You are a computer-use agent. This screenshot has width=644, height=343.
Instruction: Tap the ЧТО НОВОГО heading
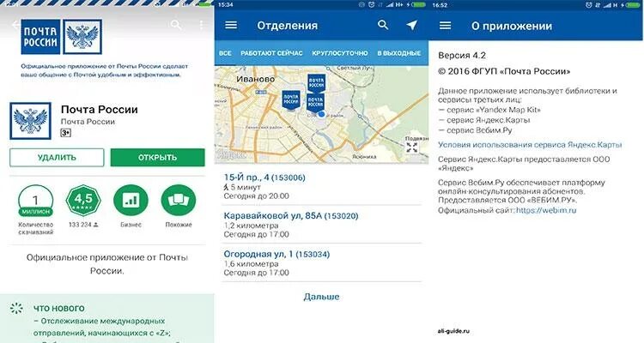click(x=58, y=308)
